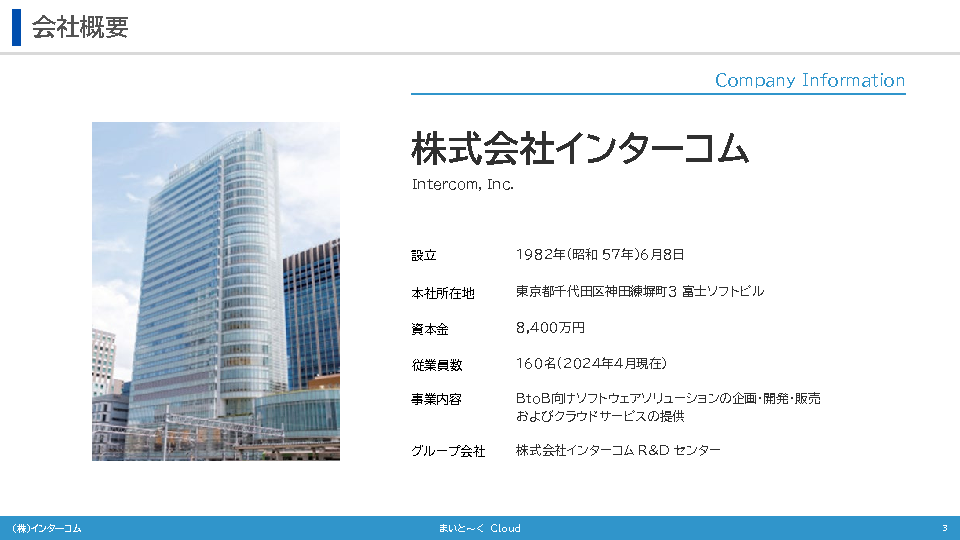The width and height of the screenshot is (960, 540).
Task: Click the BtoB向けソフトウェア business description line
Action: point(668,398)
